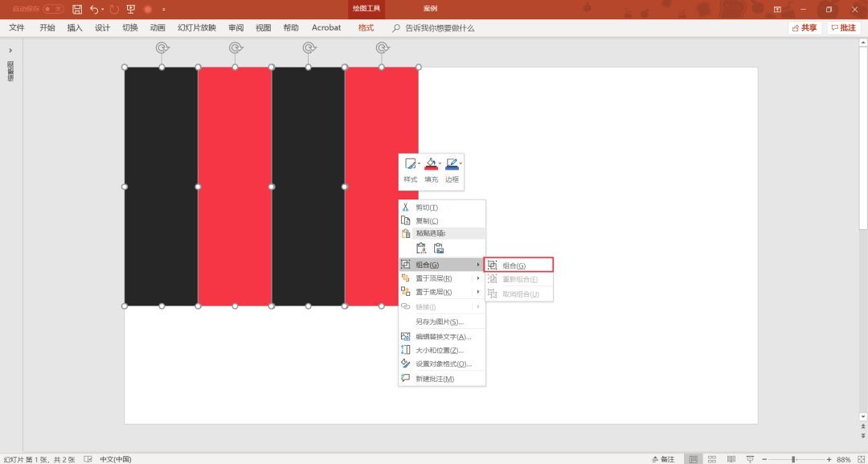Choose 剪切(T) from the context menu
The height and width of the screenshot is (464, 868).
click(x=442, y=207)
